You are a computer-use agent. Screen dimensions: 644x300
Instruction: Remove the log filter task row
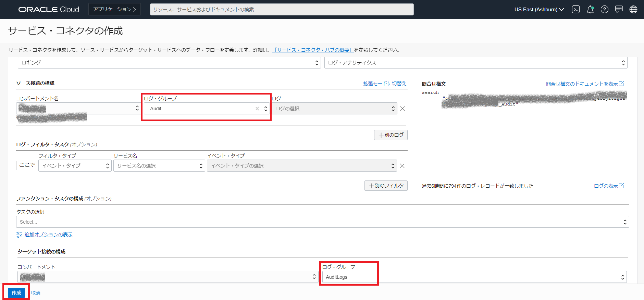point(402,166)
